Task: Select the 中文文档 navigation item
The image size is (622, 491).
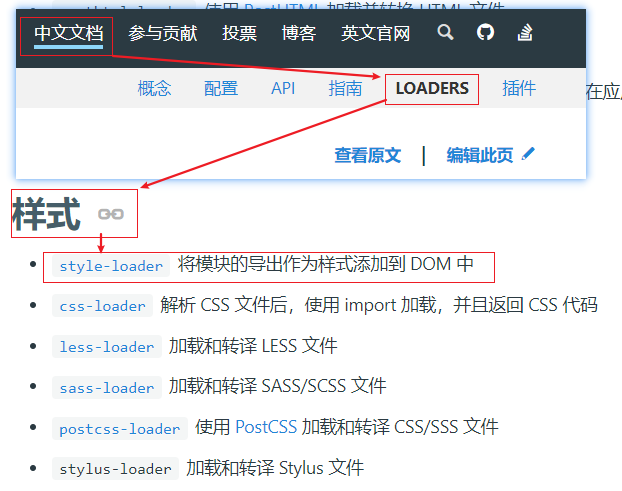Action: [68, 33]
